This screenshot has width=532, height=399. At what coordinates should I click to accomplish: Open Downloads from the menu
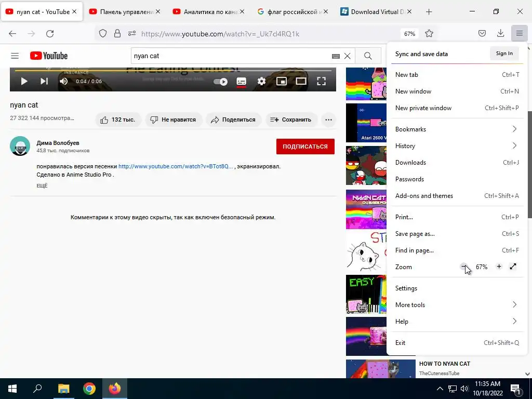(457, 163)
